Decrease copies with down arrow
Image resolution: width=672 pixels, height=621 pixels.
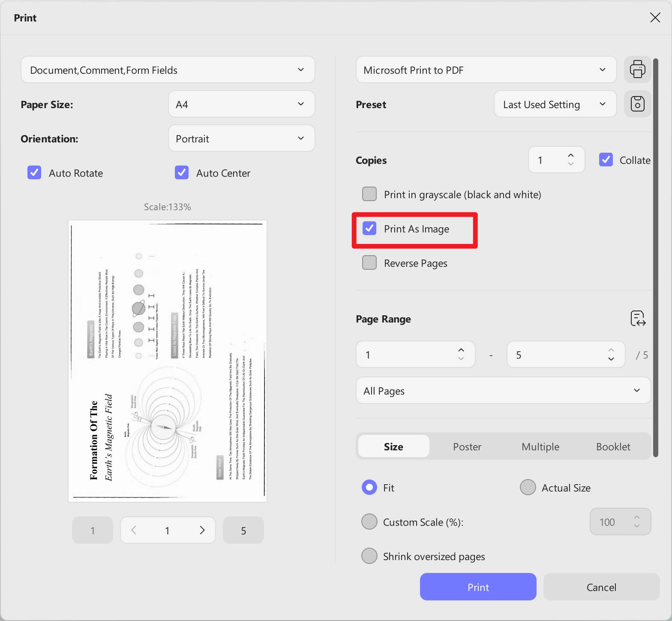point(570,164)
